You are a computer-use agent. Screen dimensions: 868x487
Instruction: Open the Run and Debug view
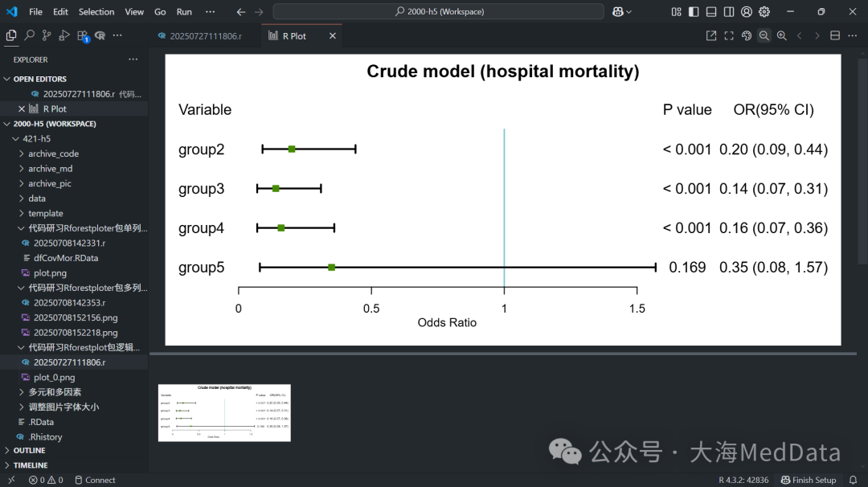coord(64,35)
